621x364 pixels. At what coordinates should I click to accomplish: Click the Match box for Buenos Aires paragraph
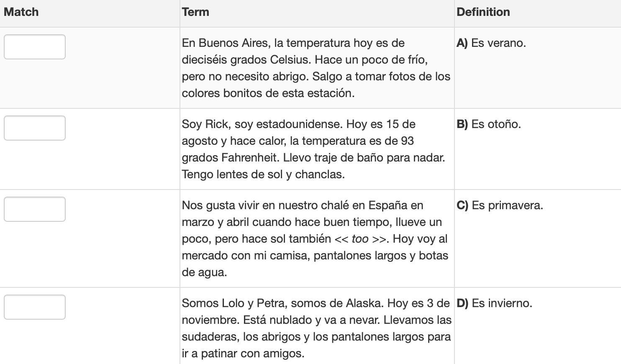[35, 47]
